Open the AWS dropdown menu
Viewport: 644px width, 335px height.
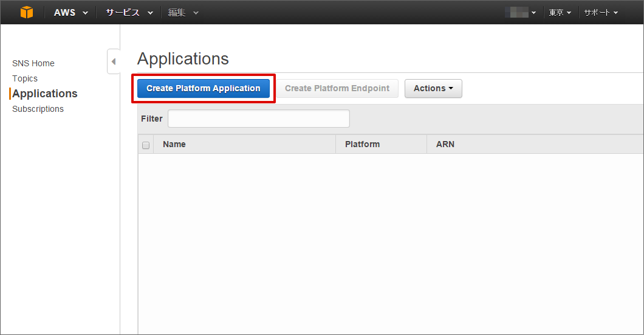coord(70,12)
